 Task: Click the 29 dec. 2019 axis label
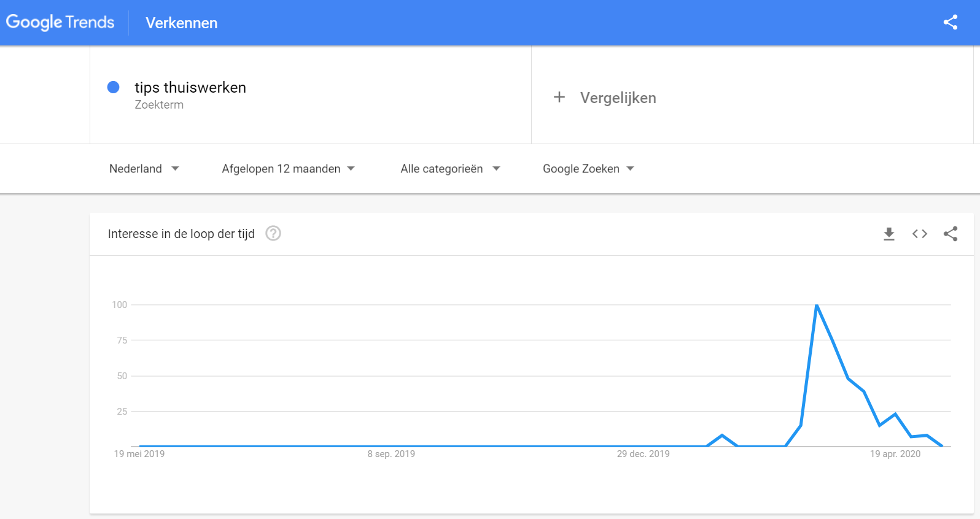643,454
